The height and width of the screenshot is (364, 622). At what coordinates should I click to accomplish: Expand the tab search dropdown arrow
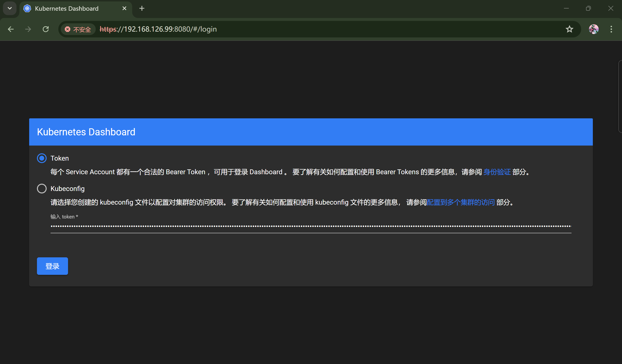10,9
